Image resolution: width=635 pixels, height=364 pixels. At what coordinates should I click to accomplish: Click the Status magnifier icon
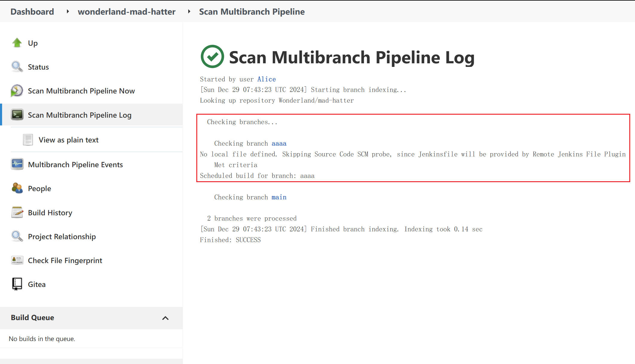[x=17, y=67]
